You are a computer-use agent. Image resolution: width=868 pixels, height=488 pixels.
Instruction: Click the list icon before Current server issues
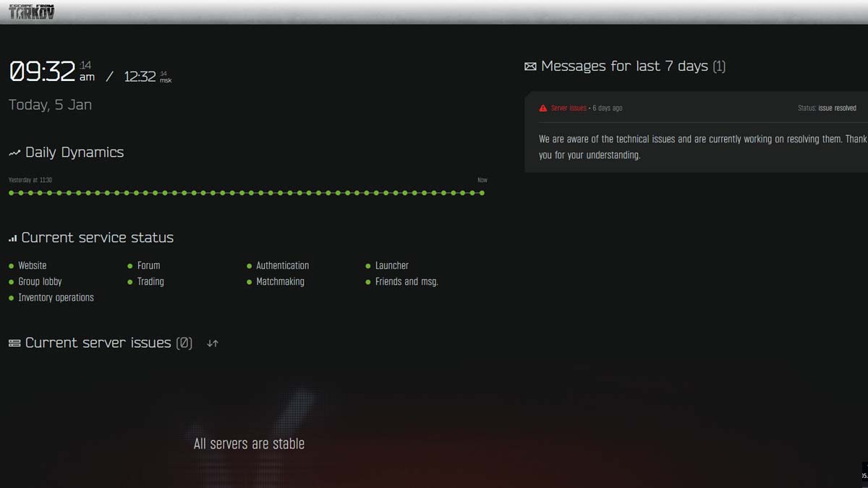(x=14, y=342)
